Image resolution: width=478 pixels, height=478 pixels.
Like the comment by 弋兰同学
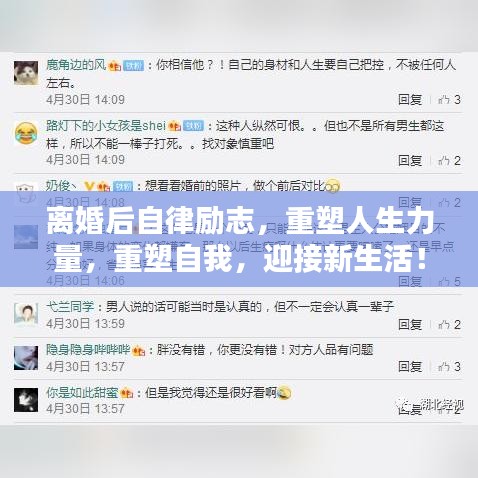449,324
